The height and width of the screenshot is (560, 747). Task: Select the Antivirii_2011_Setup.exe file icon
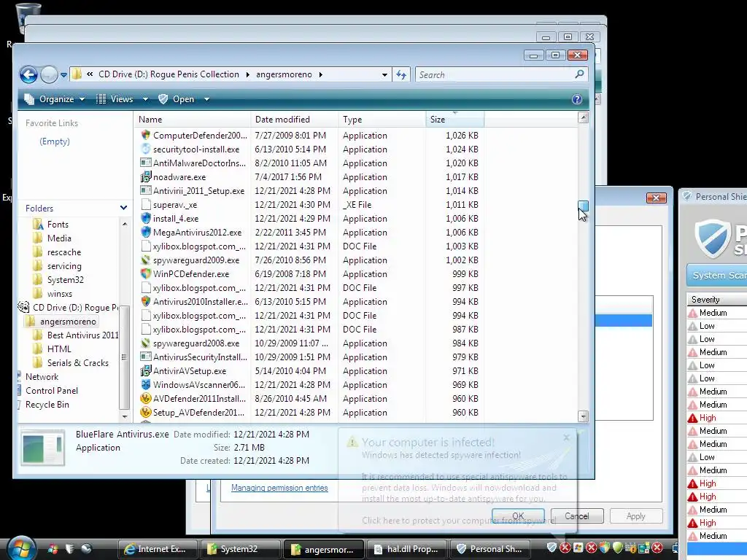[146, 190]
